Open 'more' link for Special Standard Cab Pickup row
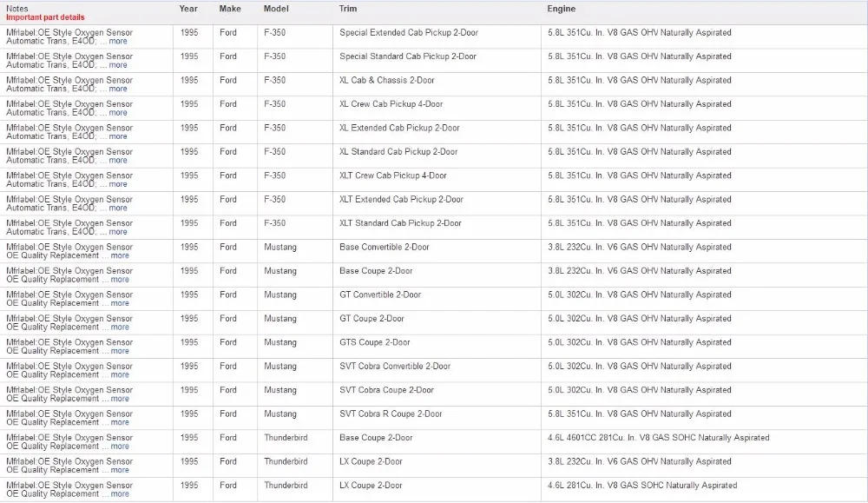 click(118, 65)
